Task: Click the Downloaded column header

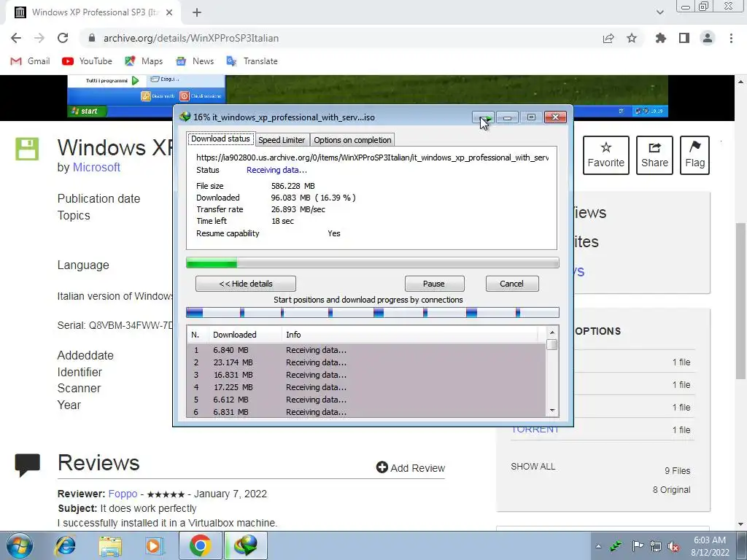Action: pos(245,335)
